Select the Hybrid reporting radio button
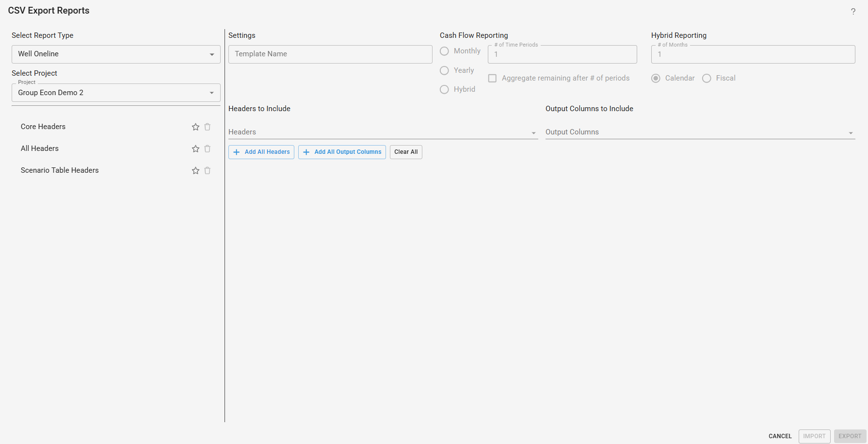The height and width of the screenshot is (444, 868). click(444, 90)
